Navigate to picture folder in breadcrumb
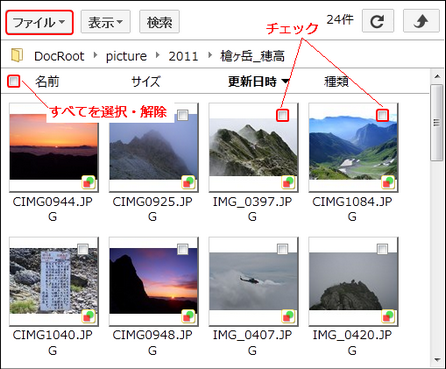This screenshot has height=369, width=446. (126, 56)
